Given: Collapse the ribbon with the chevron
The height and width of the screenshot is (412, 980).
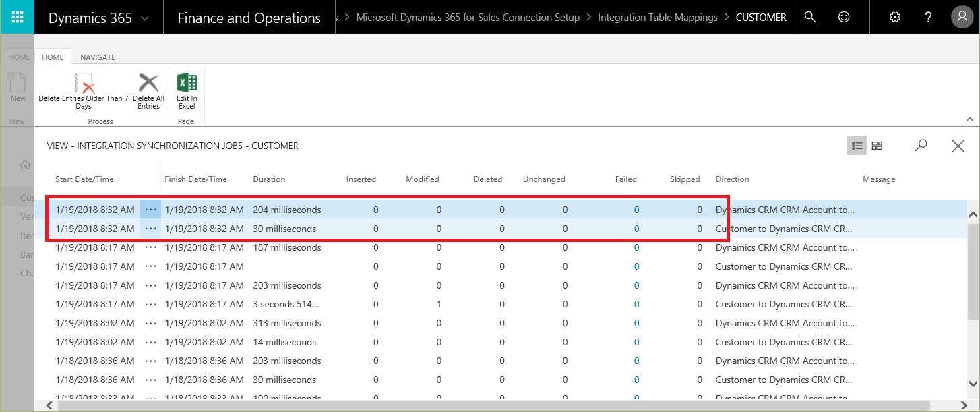Looking at the screenshot, I should [970, 119].
